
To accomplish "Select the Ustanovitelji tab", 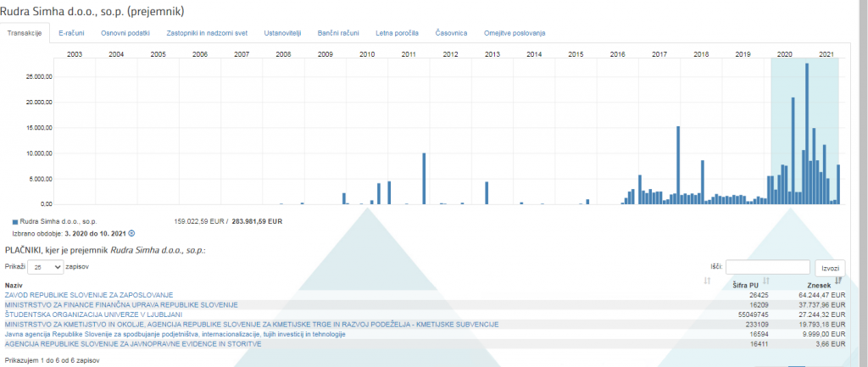I will 282,33.
